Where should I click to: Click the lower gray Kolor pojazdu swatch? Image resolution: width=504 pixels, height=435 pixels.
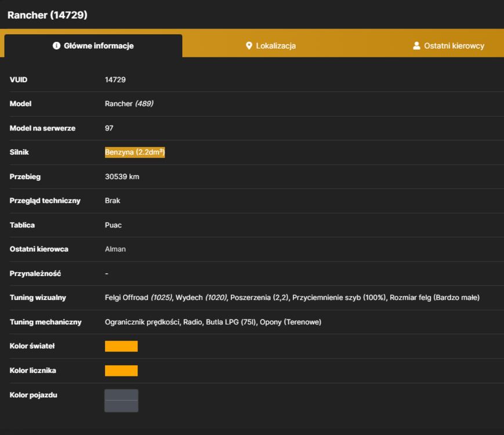(x=121, y=406)
